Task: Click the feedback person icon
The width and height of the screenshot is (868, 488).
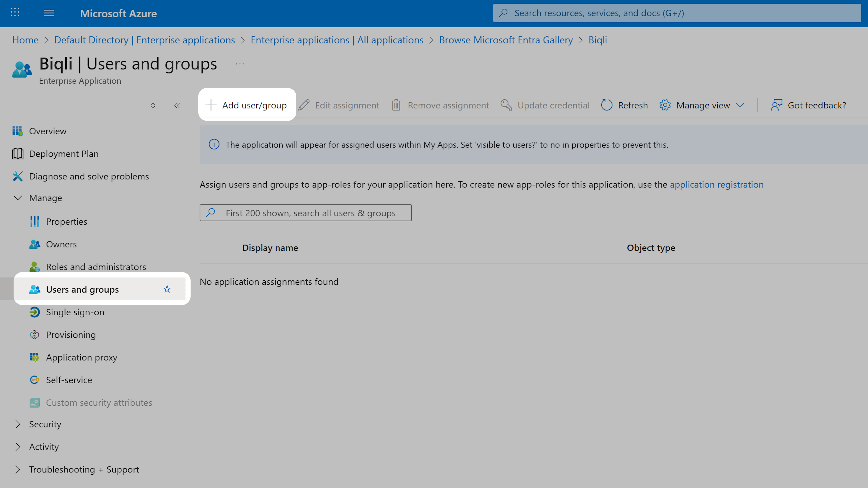Action: click(x=776, y=105)
